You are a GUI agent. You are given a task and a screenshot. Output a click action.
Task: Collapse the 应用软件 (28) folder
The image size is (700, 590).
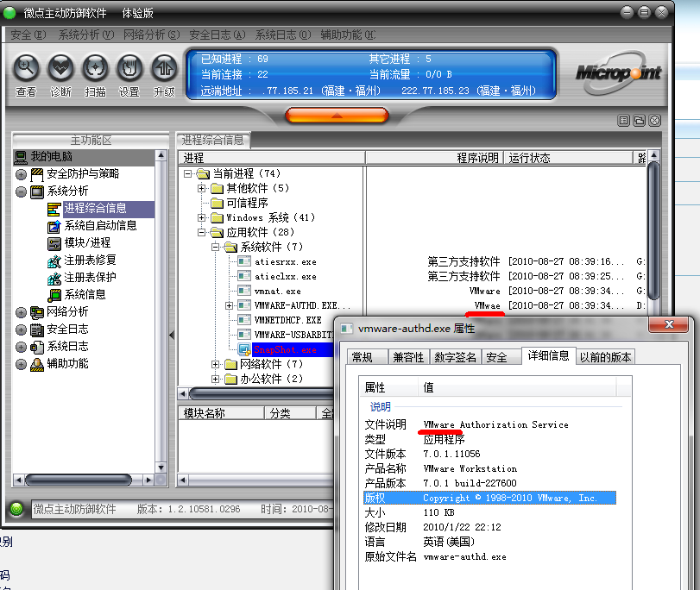202,233
